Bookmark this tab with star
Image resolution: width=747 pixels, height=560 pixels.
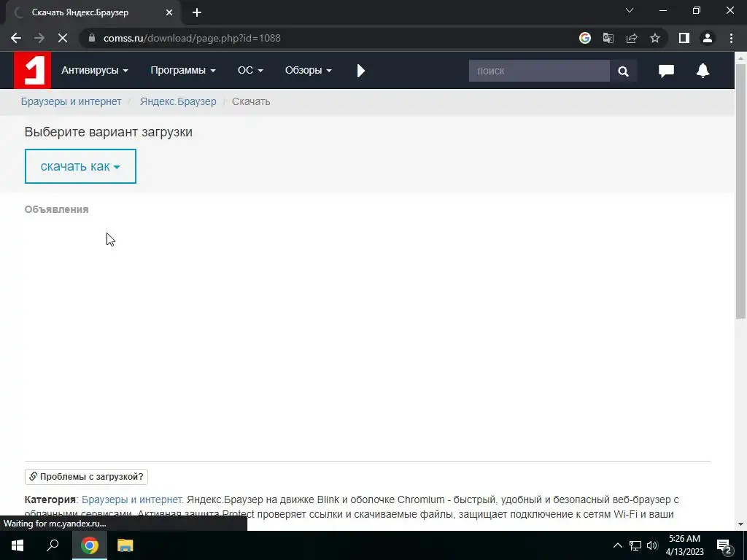(x=655, y=38)
